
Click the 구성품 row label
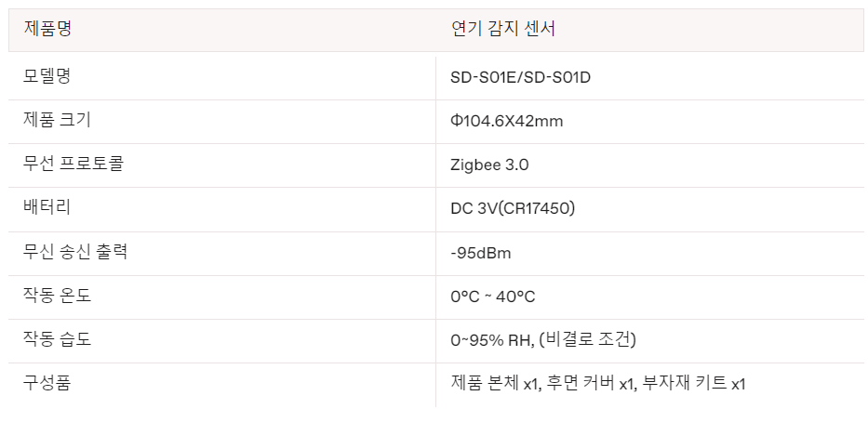(x=47, y=383)
